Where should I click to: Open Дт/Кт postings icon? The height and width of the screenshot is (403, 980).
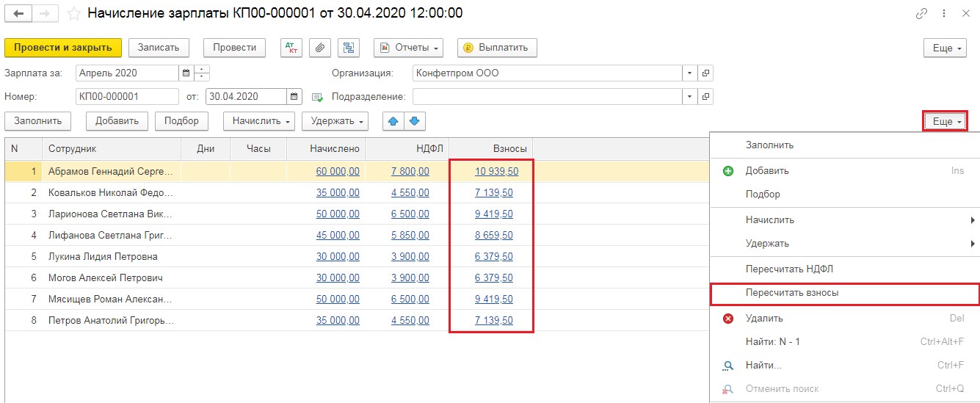click(291, 48)
